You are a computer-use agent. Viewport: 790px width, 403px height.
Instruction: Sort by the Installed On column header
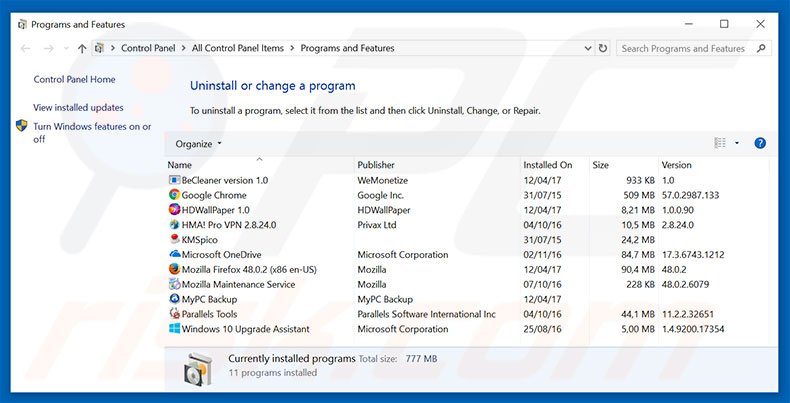(x=548, y=165)
